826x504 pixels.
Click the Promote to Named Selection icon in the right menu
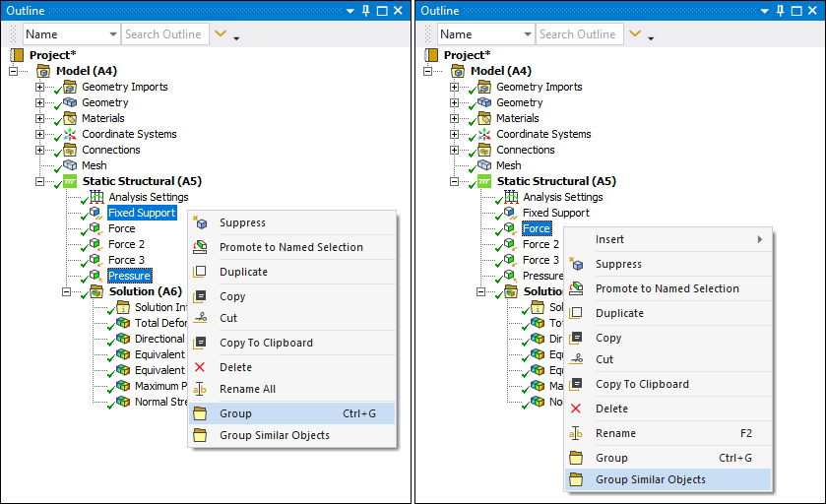tap(576, 288)
